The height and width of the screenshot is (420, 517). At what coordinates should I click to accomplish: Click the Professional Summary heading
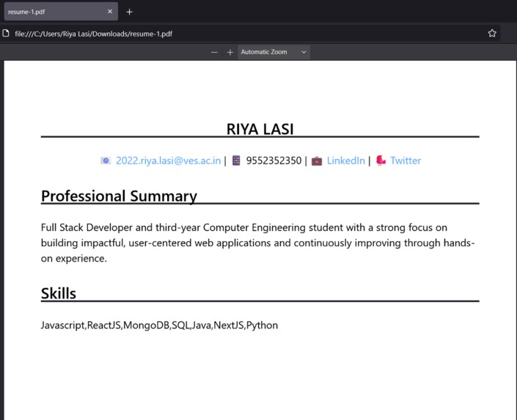click(x=119, y=196)
